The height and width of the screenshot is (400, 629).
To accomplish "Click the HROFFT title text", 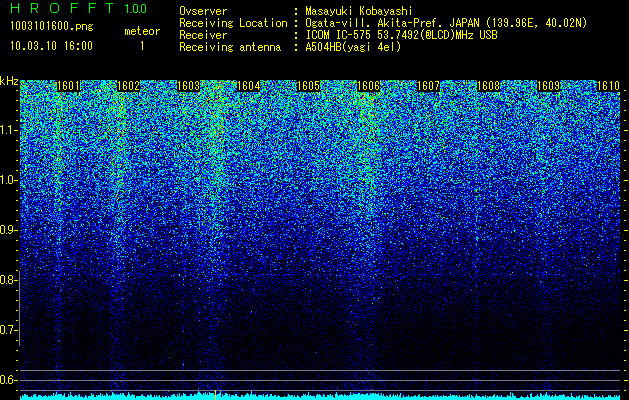I will point(62,8).
